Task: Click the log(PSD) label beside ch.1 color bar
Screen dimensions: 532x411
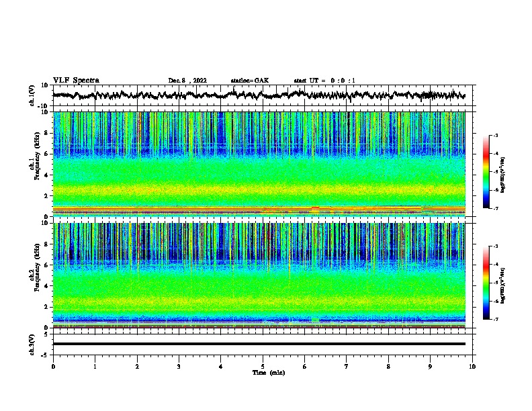Action: coord(502,175)
